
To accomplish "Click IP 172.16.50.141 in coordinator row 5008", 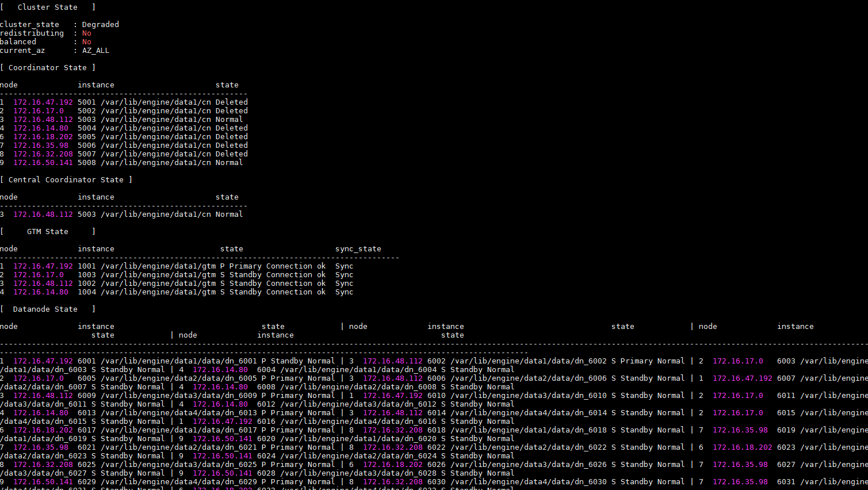I will pyautogui.click(x=43, y=163).
